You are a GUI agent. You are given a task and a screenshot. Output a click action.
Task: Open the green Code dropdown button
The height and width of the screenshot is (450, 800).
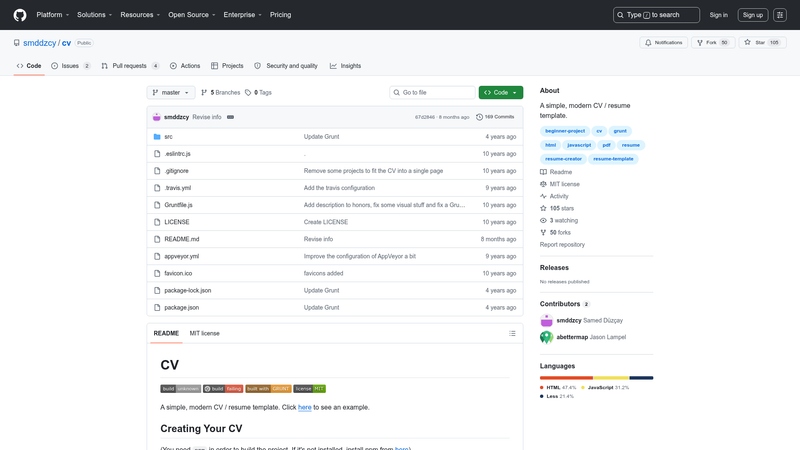tap(501, 92)
